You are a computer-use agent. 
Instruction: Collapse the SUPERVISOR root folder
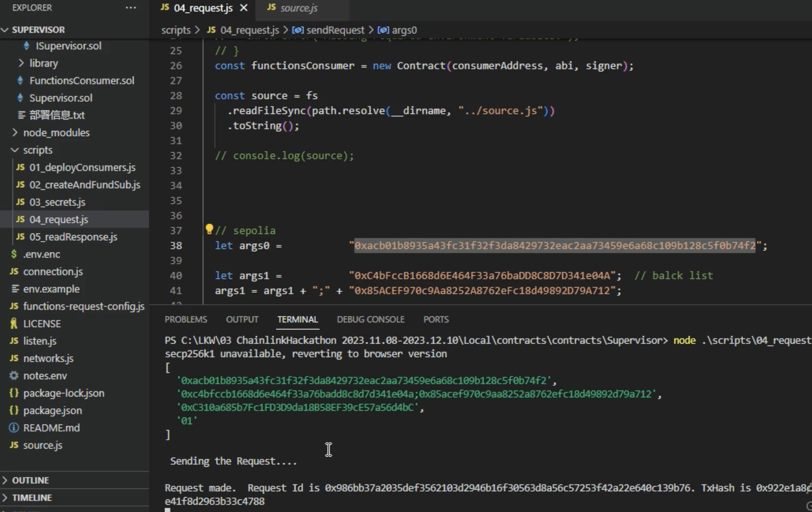coord(5,30)
